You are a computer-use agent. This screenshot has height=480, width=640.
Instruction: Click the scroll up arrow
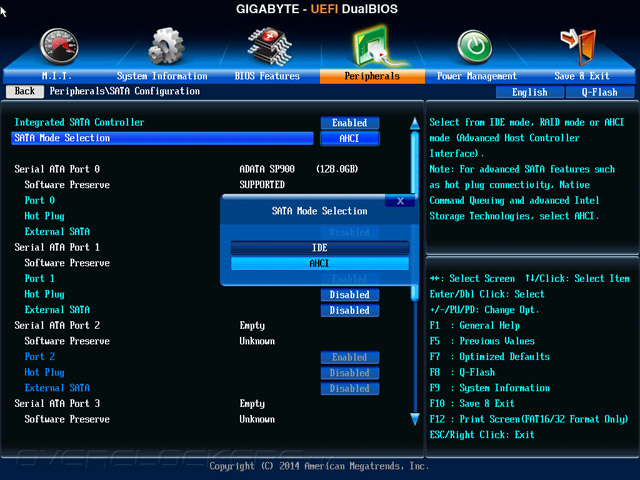coord(415,123)
